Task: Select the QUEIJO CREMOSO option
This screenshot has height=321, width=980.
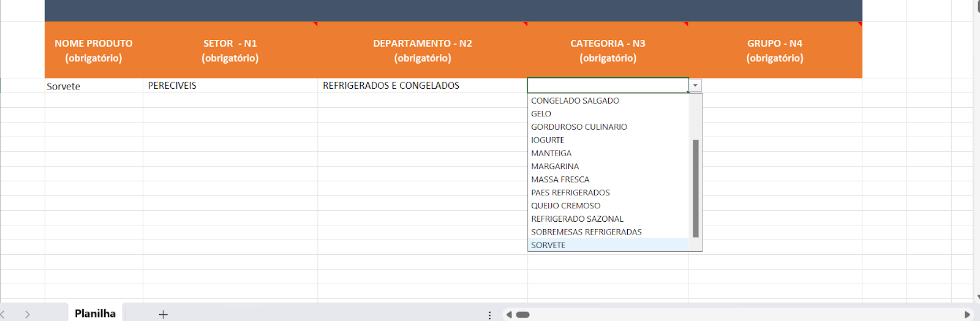Action: point(565,206)
